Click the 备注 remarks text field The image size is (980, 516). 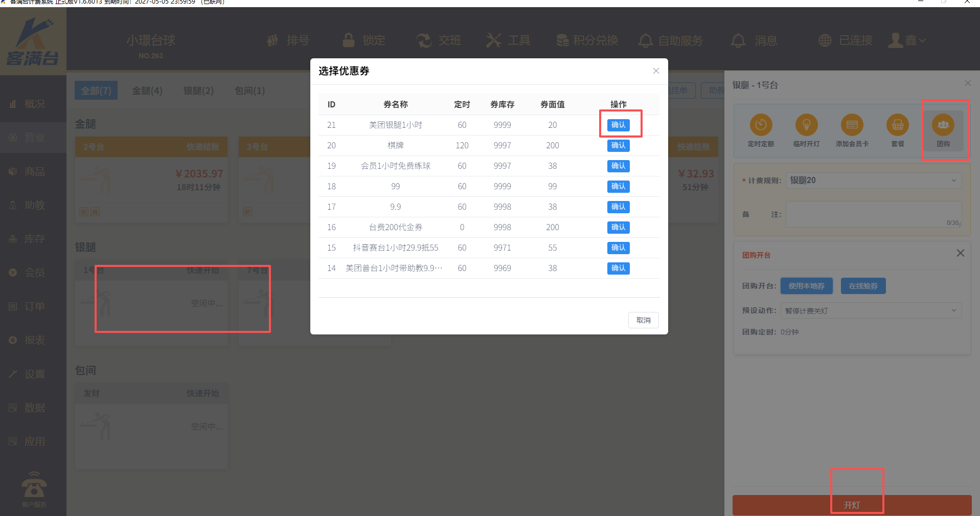873,214
